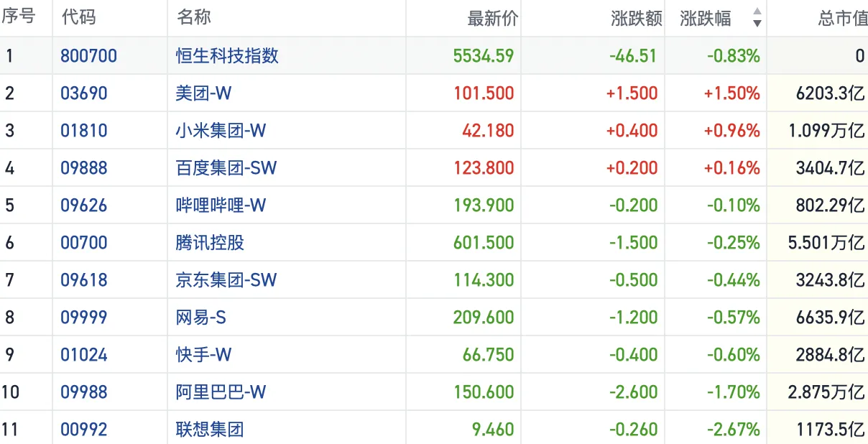
Task: Click the 名称 column header
Action: coord(194,18)
